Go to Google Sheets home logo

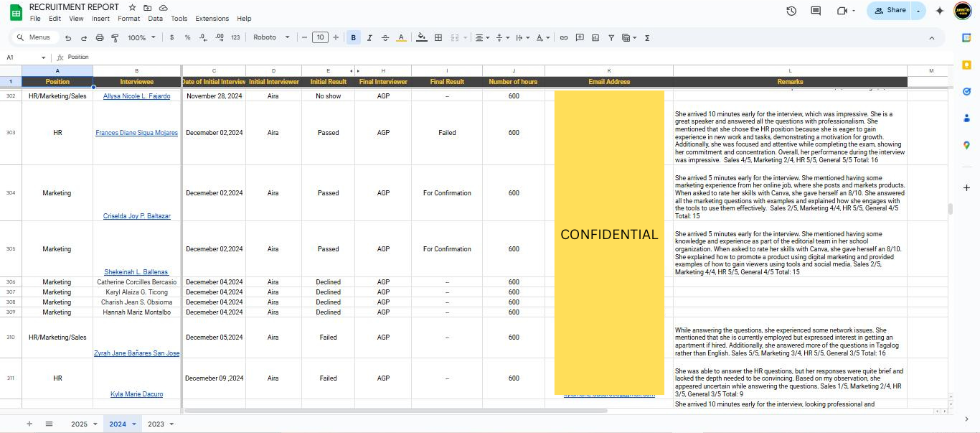coord(16,12)
